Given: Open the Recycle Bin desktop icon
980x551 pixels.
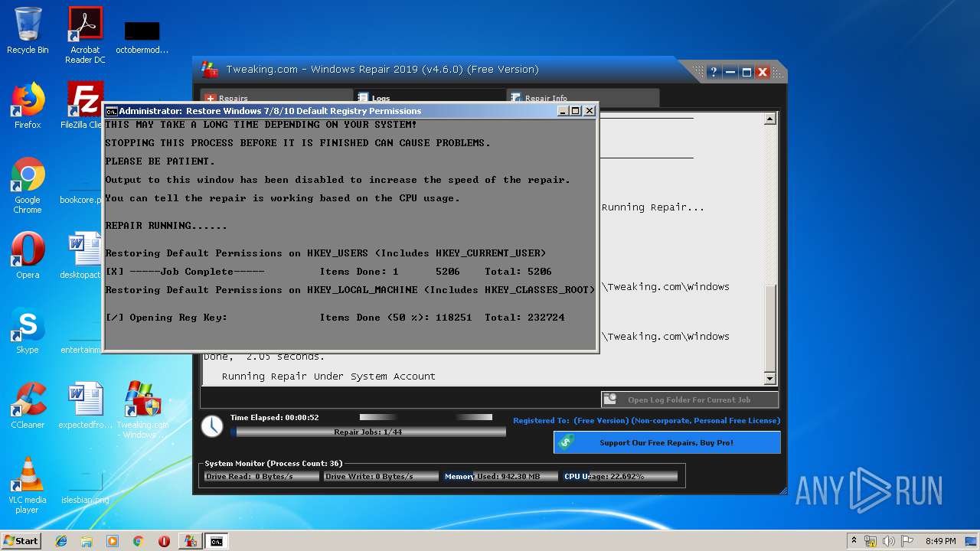Looking at the screenshot, I should [x=28, y=31].
